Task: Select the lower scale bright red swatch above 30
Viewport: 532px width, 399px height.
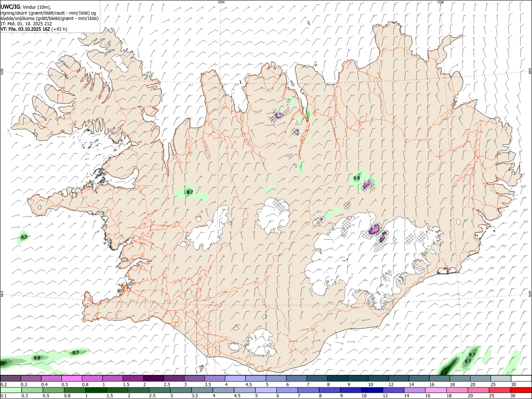Action: 520,390
